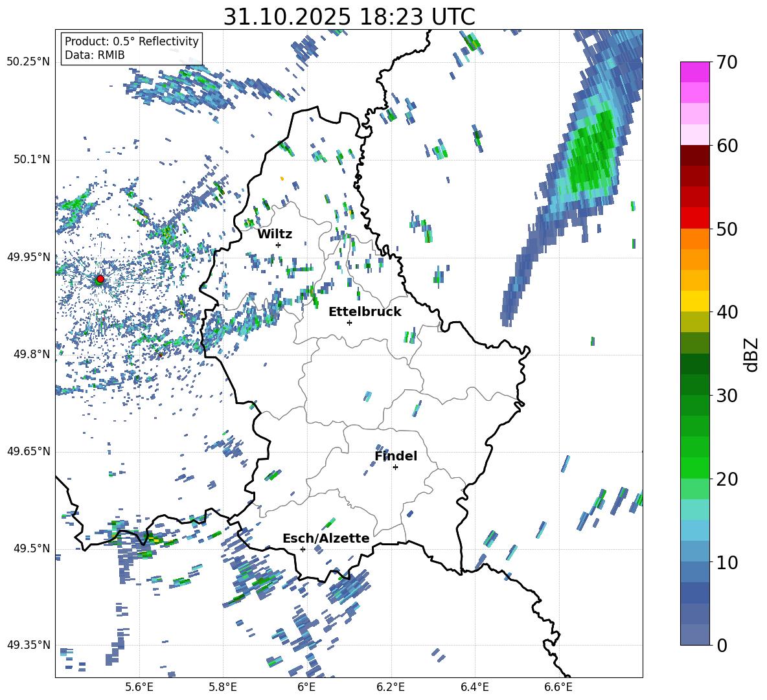Click the 0 tick label on colorbar

(x=722, y=645)
